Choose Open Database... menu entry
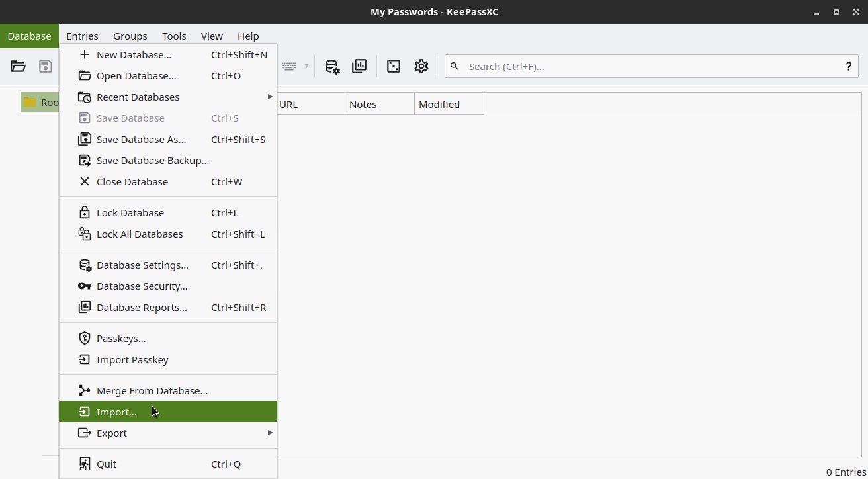 (x=168, y=76)
